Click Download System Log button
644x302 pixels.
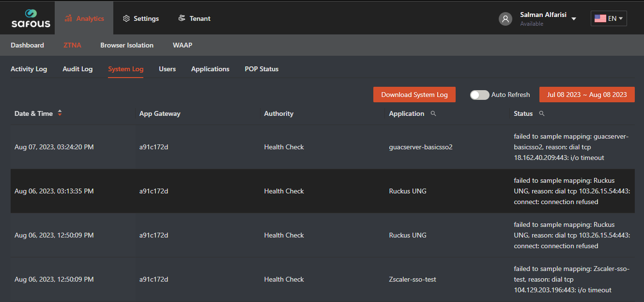(x=414, y=95)
